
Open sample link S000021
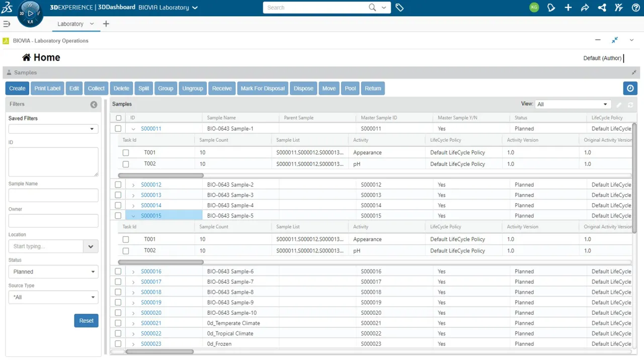click(151, 323)
